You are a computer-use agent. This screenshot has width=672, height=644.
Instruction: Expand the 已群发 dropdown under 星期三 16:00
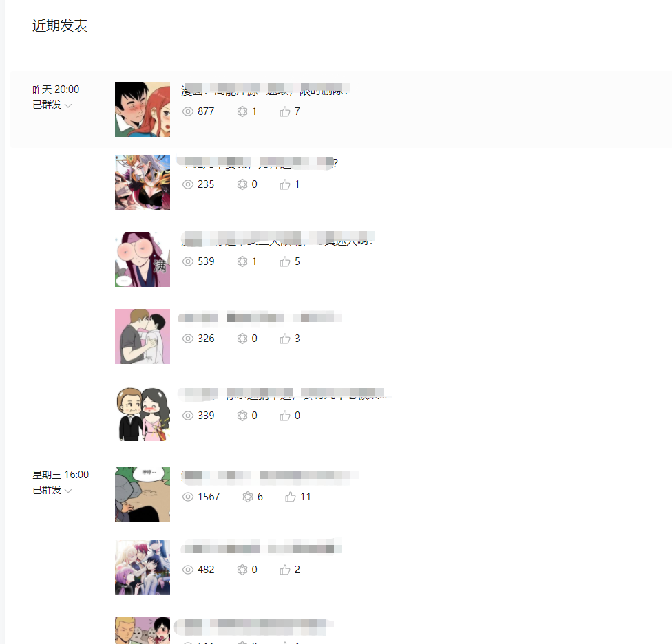coord(52,490)
